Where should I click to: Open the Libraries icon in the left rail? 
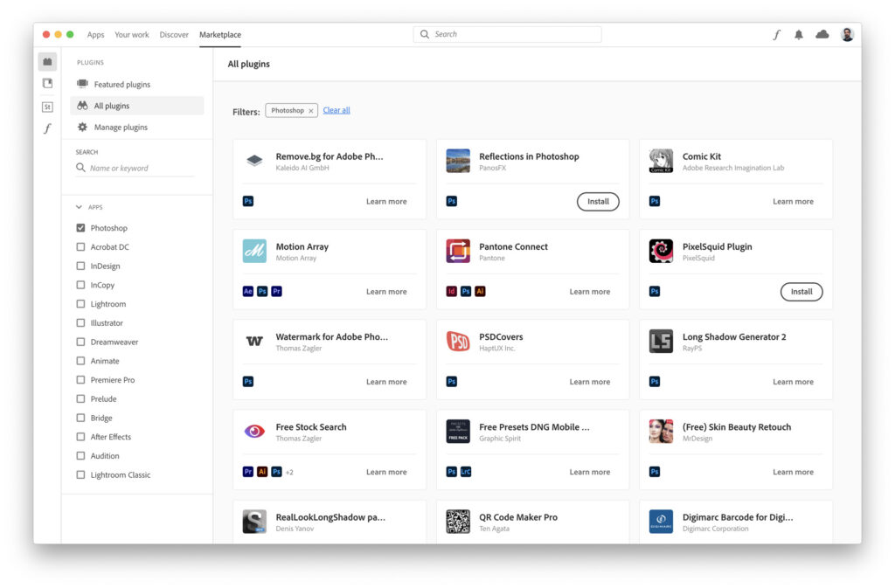[x=47, y=83]
